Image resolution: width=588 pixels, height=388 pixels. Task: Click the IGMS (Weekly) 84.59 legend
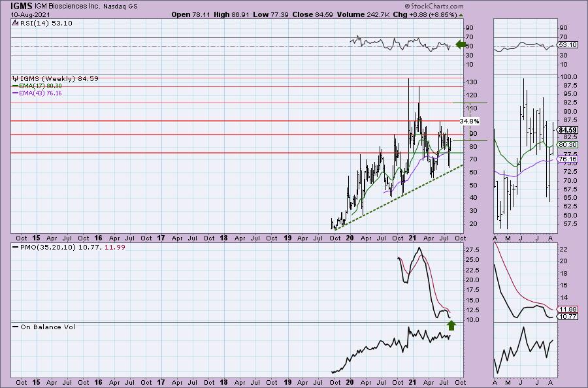[59, 79]
